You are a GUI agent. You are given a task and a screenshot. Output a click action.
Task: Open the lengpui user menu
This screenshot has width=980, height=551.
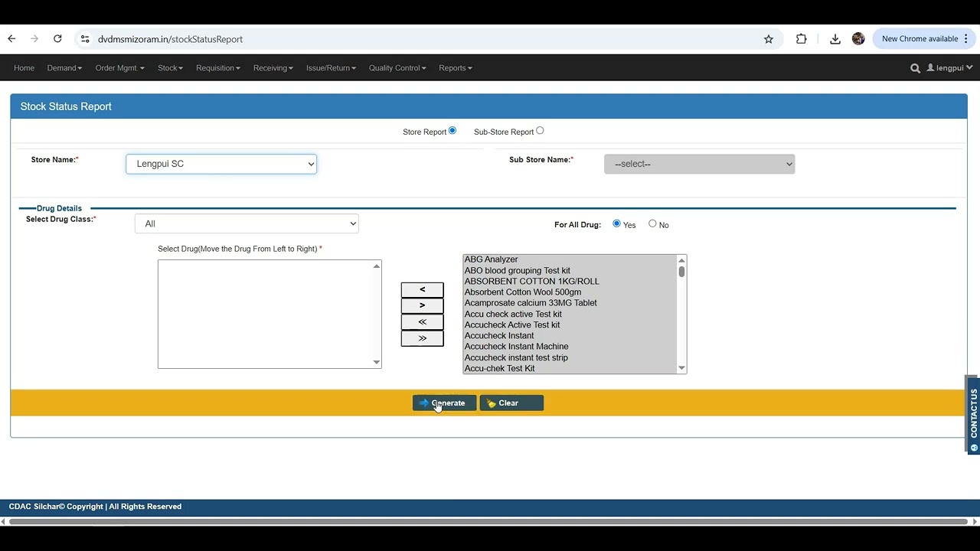949,68
